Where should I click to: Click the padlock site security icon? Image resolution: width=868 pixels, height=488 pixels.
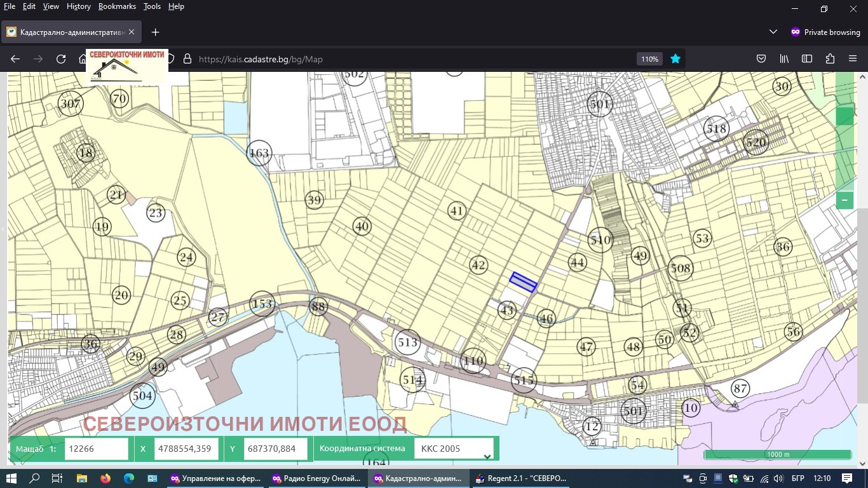(x=187, y=59)
